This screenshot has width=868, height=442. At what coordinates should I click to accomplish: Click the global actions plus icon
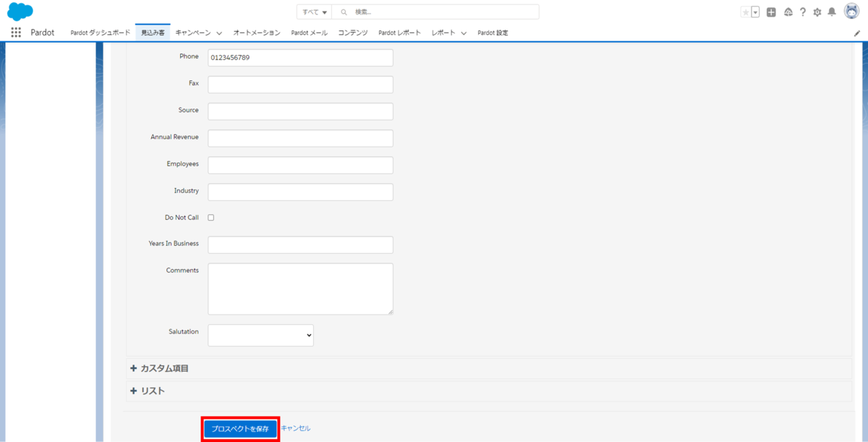click(771, 12)
